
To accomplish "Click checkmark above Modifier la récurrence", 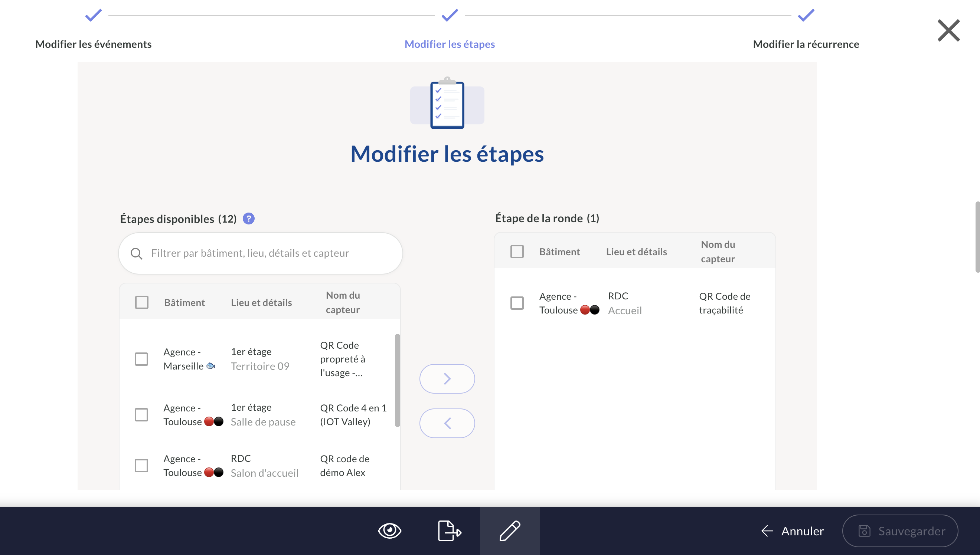I will pos(806,15).
